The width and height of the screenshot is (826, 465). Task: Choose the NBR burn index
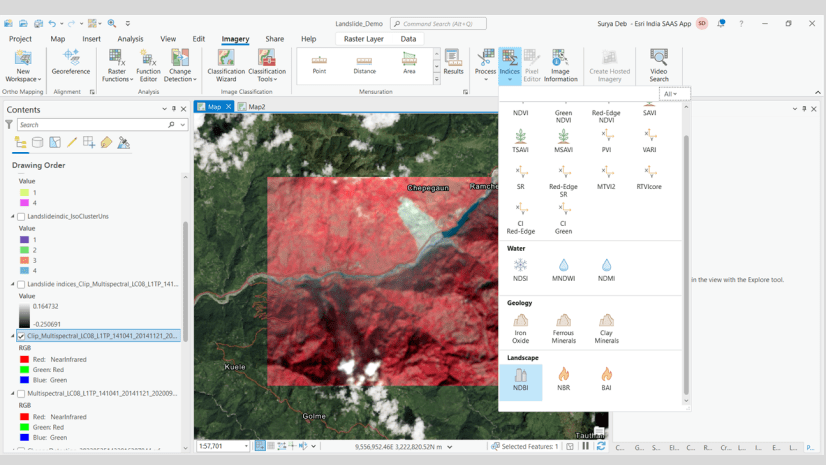563,380
